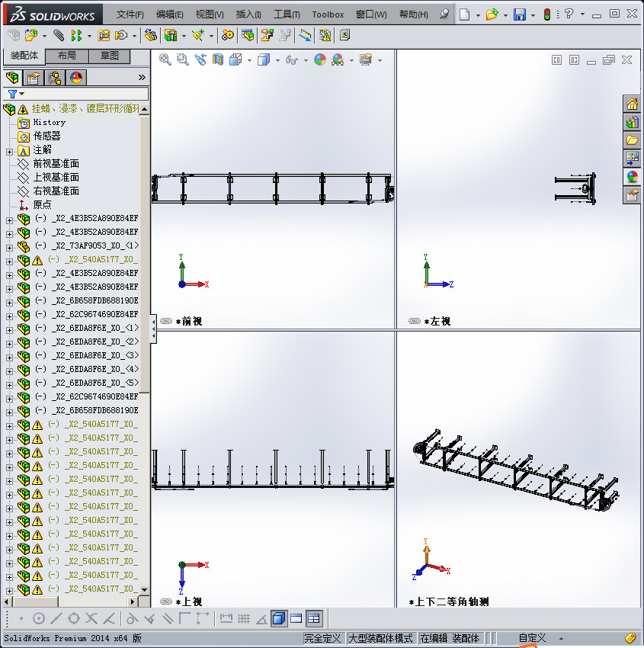Toggle the two view horizontal viewport button

pos(296,618)
